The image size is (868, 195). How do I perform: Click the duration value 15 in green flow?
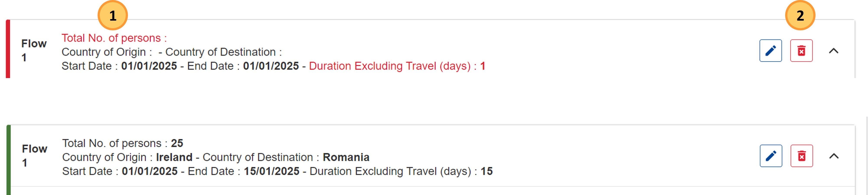(486, 171)
